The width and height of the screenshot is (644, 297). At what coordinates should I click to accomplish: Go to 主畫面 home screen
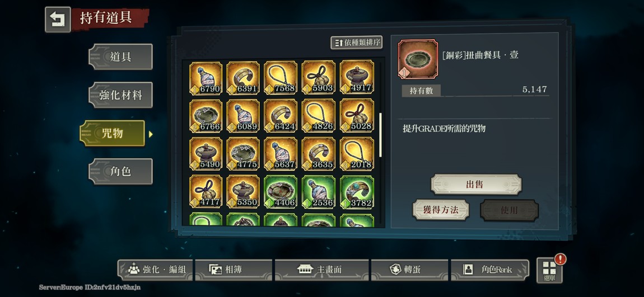pos(321,270)
